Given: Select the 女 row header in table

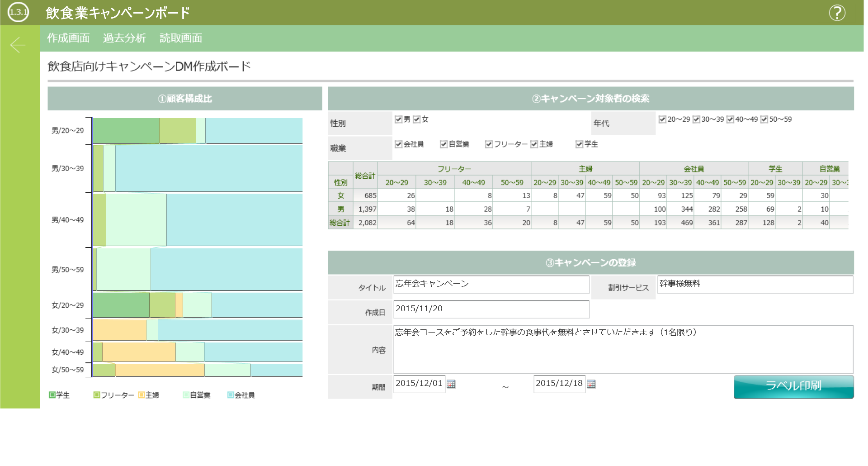Looking at the screenshot, I should [341, 195].
